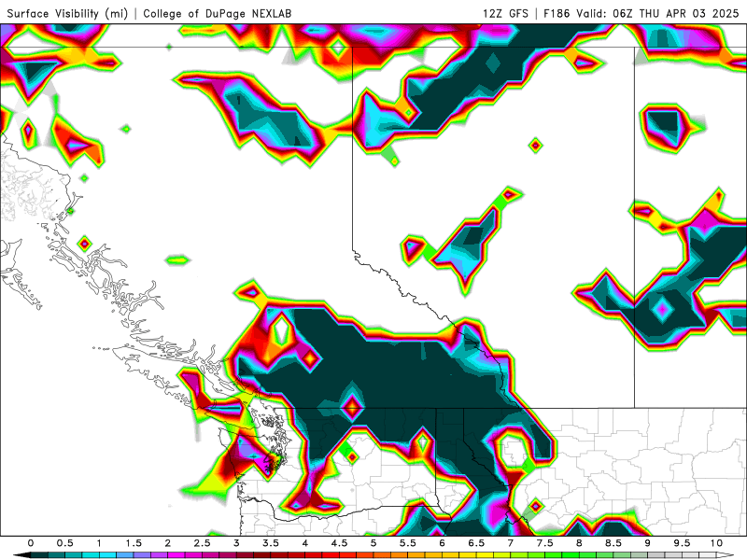Click the "3.5" label on the color scale

coord(271,543)
